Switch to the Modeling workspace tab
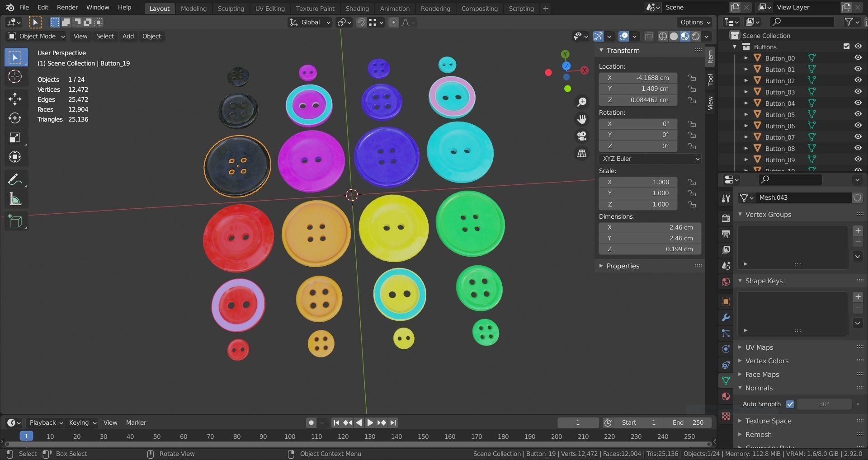 coord(193,8)
